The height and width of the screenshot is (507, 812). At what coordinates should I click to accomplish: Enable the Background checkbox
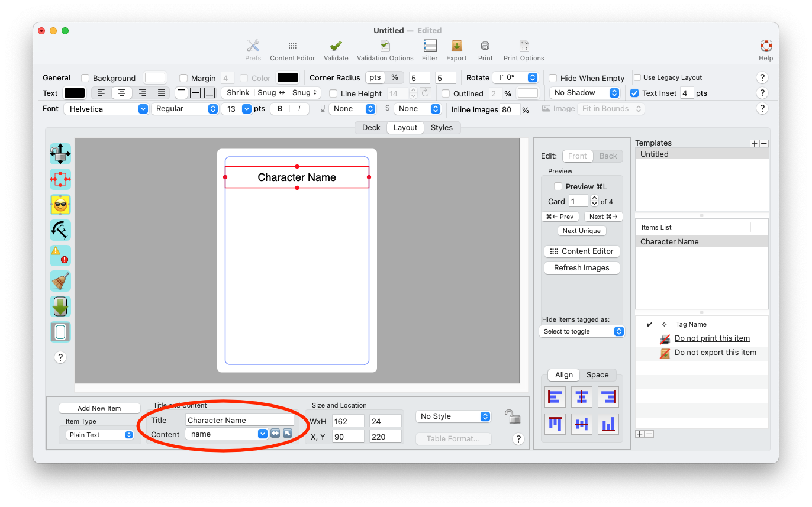[85, 78]
